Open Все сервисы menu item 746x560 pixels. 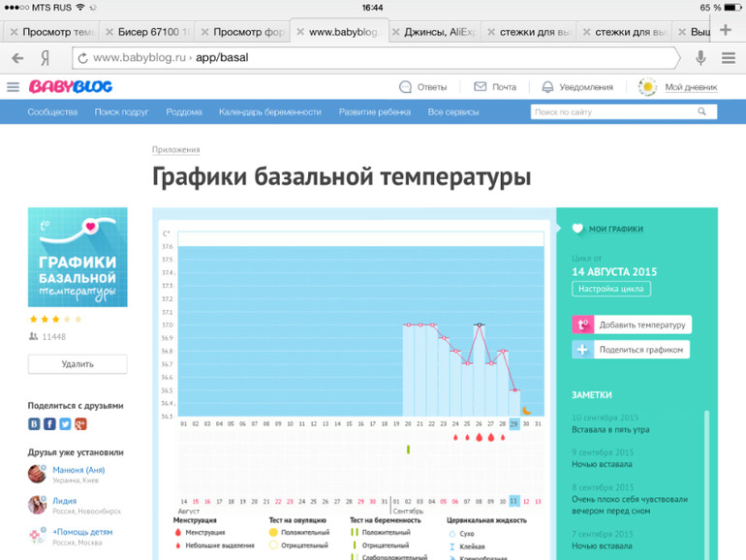[453, 112]
